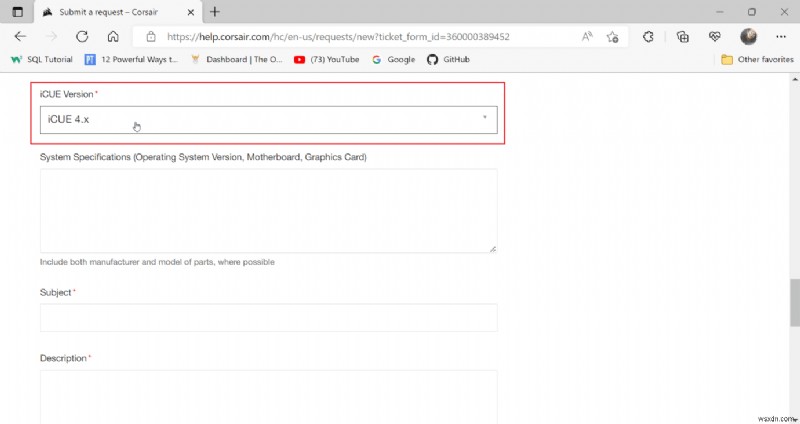Click the System Specifications resize handle
800x424 pixels.
tap(493, 249)
